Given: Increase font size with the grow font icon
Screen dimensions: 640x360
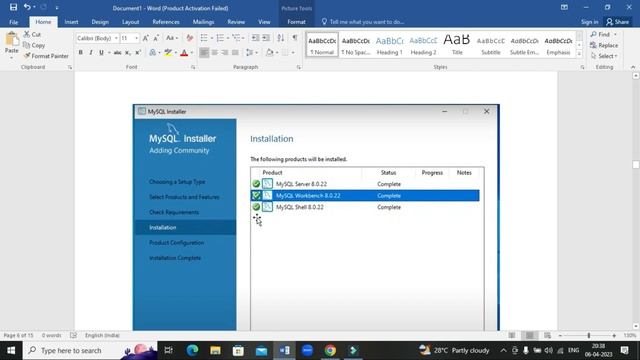Looking at the screenshot, I should pyautogui.click(x=146, y=38).
